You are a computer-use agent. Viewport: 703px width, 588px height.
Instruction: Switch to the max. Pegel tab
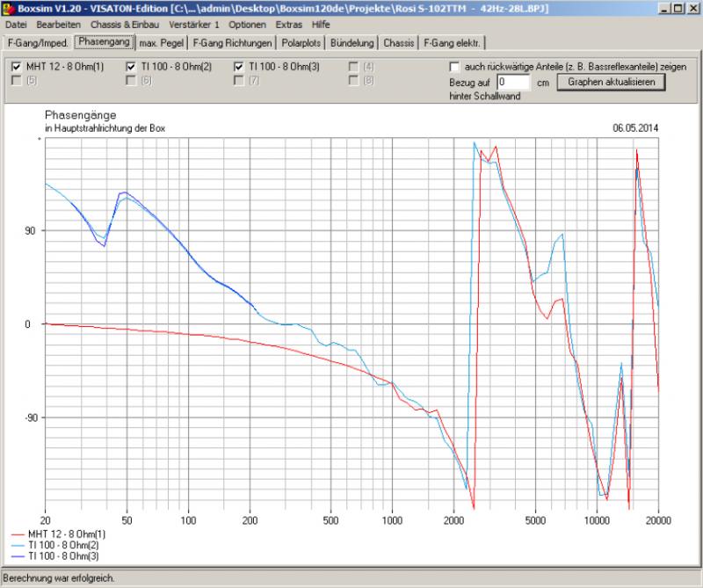click(x=160, y=42)
